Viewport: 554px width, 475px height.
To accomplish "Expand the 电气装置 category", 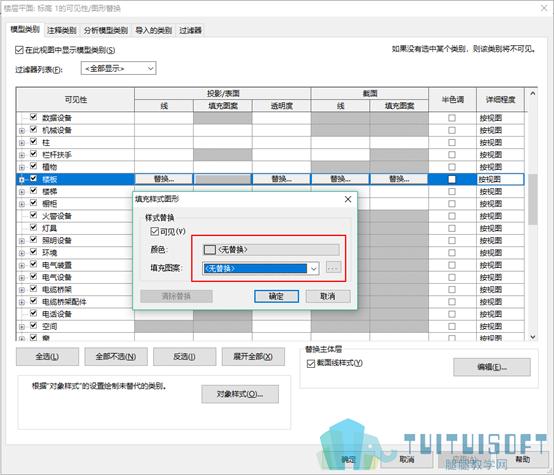I will pyautogui.click(x=22, y=265).
